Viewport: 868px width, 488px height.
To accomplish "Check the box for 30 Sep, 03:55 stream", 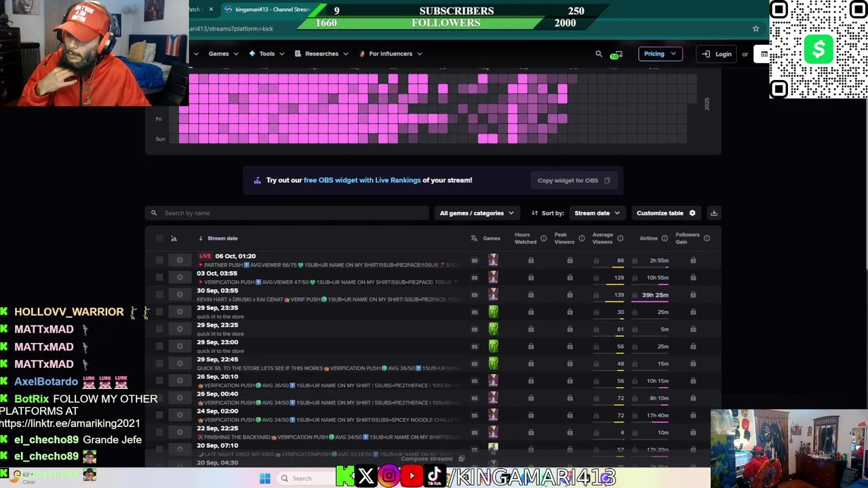I will (x=159, y=295).
